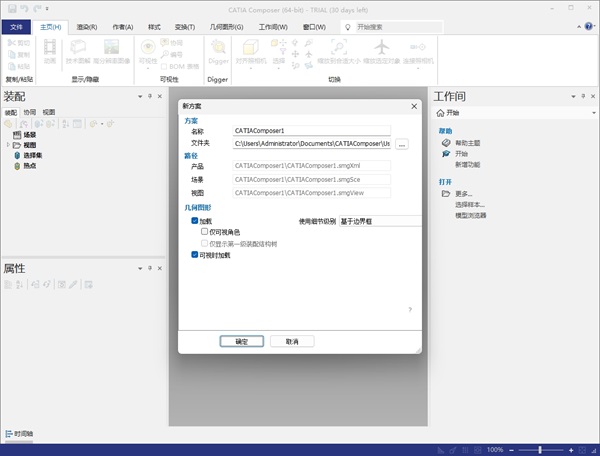
Task: Open the 装配 panel options dropdown arrow
Action: click(140, 96)
